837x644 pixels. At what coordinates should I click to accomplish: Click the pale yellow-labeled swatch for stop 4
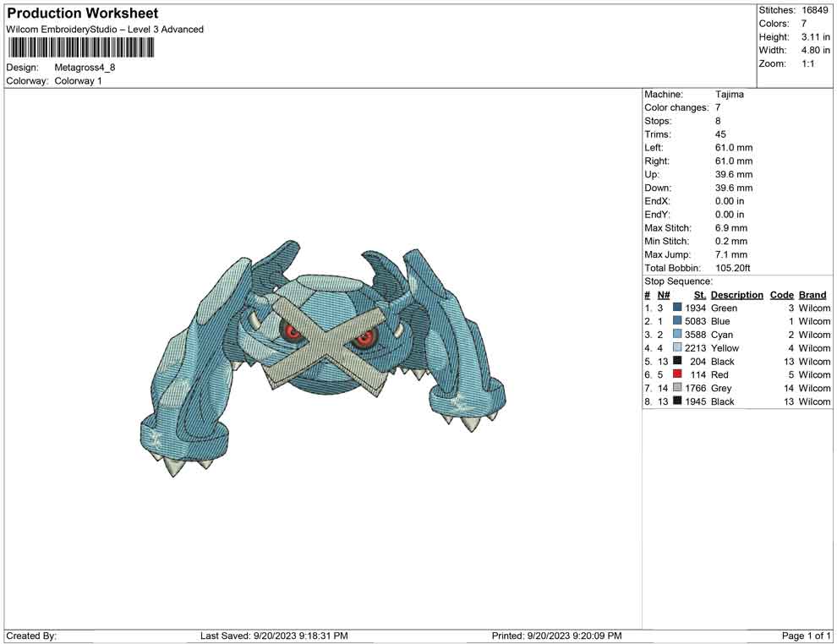pos(677,347)
